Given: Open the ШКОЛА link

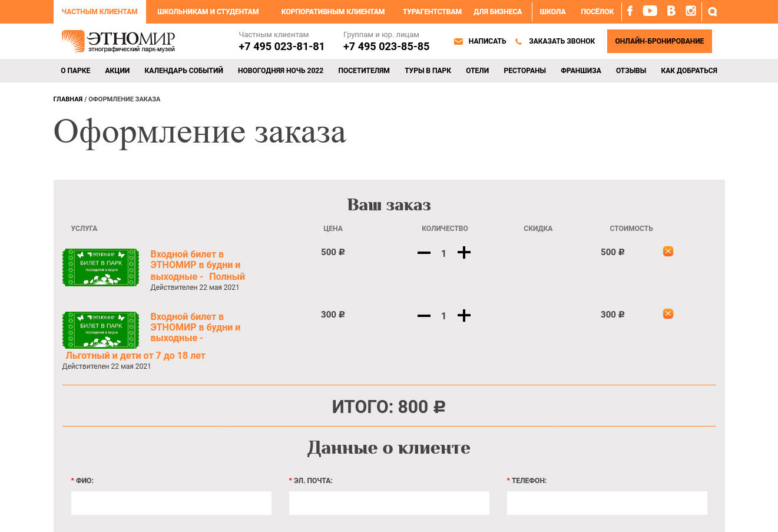Looking at the screenshot, I should tap(552, 12).
